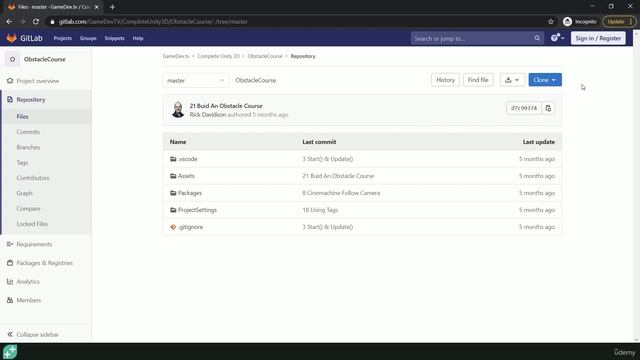Open ObstacleCourse breadcrumb link
Image resolution: width=640 pixels, height=360 pixels.
click(265, 56)
